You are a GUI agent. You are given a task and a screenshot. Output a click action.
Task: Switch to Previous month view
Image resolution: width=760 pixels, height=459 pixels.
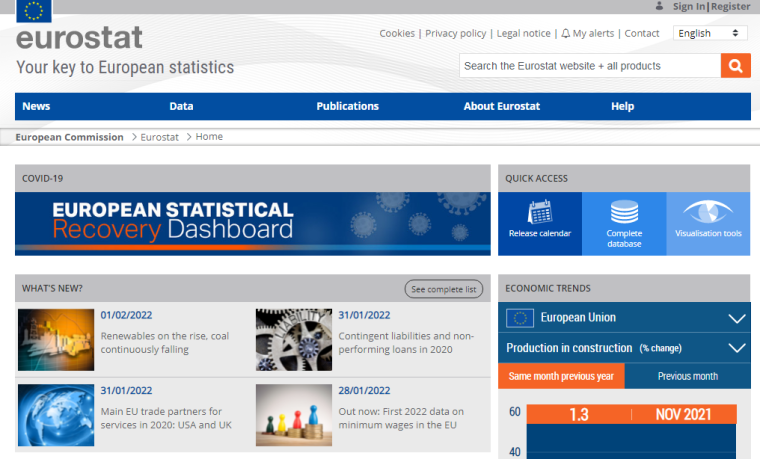pyautogui.click(x=687, y=376)
